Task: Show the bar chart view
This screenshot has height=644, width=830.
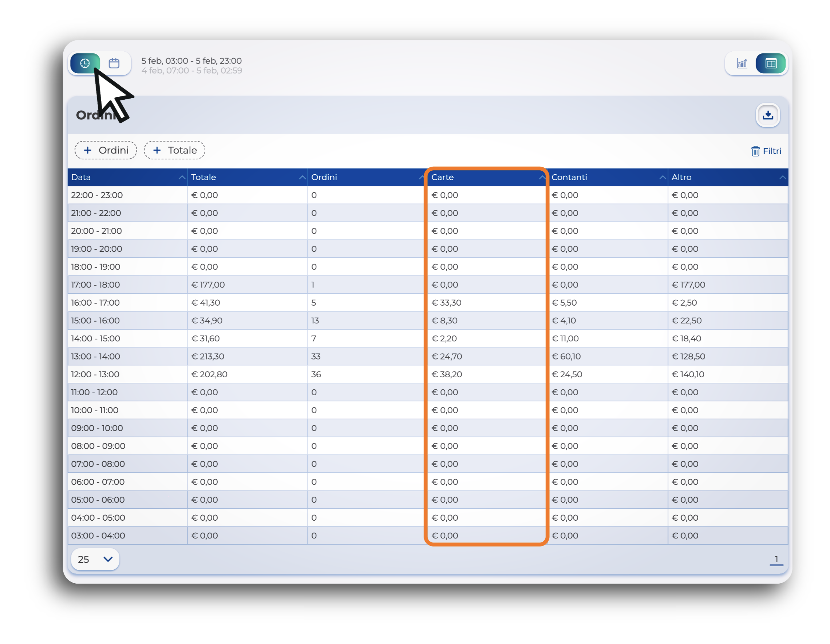Action: 742,63
